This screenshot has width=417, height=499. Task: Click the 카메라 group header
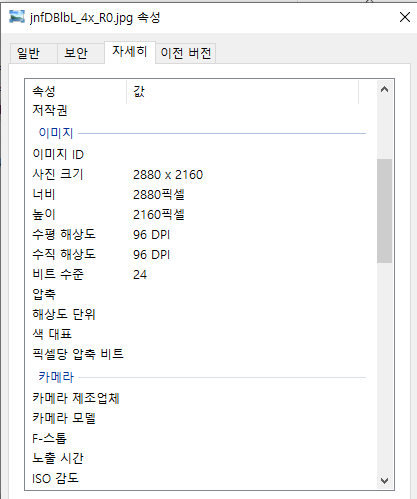(x=56, y=377)
